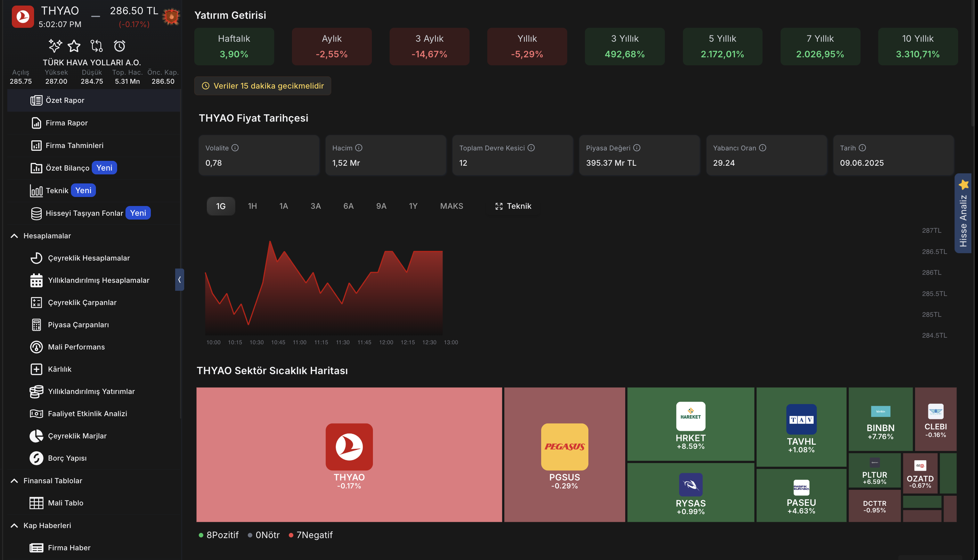Click the Kârlılık plus-box icon
The image size is (978, 560).
point(36,369)
